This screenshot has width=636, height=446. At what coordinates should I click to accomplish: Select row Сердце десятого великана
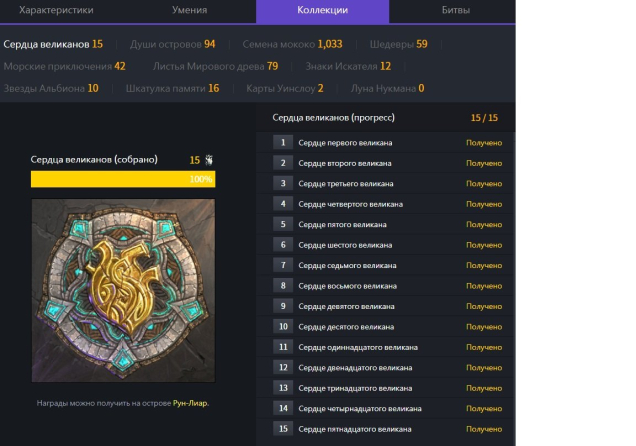click(x=386, y=326)
